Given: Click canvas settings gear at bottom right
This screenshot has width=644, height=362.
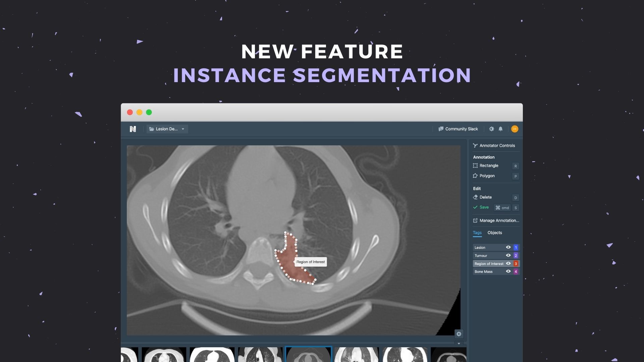Looking at the screenshot, I should pyautogui.click(x=459, y=334).
